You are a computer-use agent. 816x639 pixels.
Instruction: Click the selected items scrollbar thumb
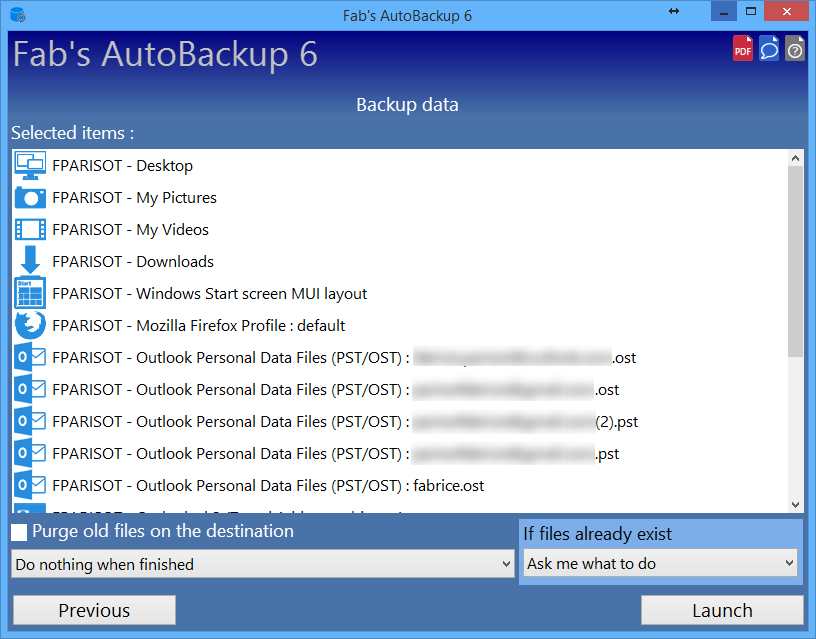795,262
